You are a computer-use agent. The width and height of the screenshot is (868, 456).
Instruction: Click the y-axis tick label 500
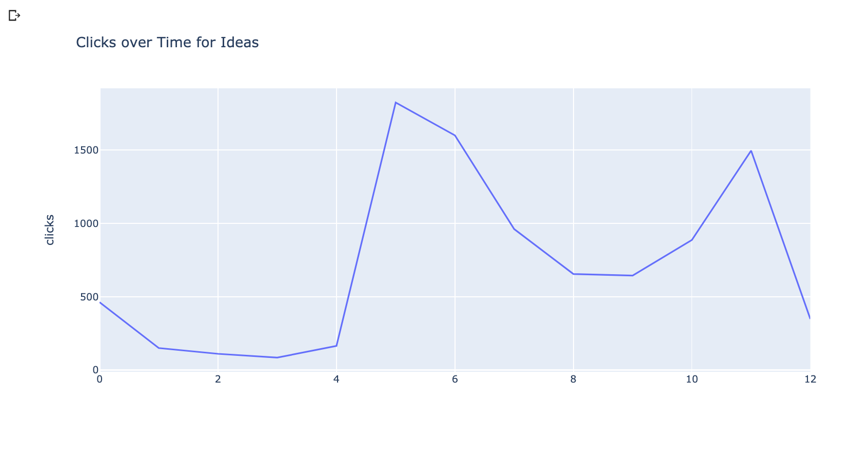coord(88,297)
